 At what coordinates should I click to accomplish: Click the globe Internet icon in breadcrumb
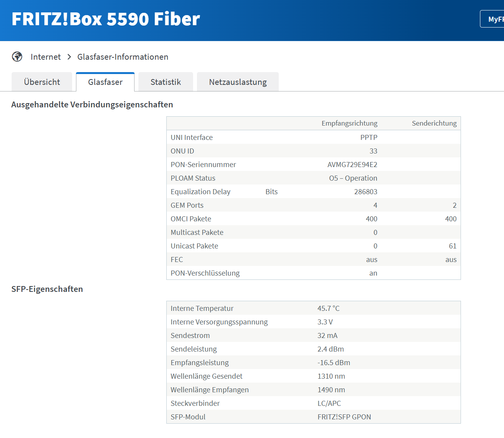(x=17, y=57)
